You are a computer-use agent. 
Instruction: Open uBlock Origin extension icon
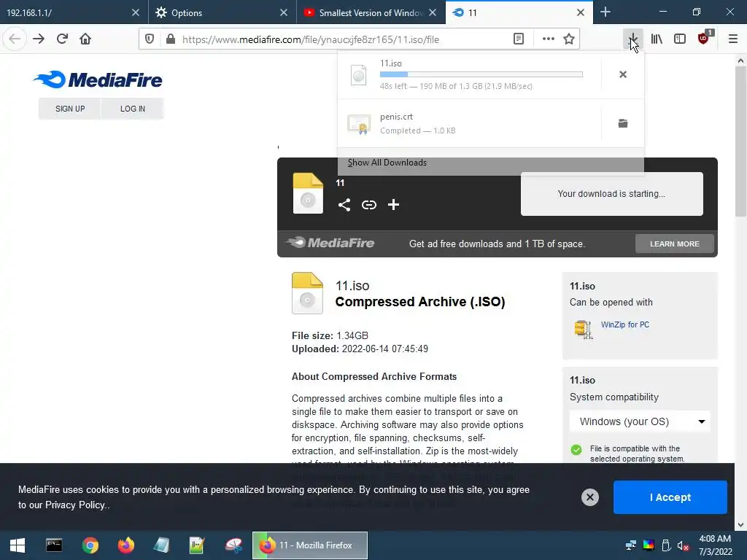(x=704, y=39)
